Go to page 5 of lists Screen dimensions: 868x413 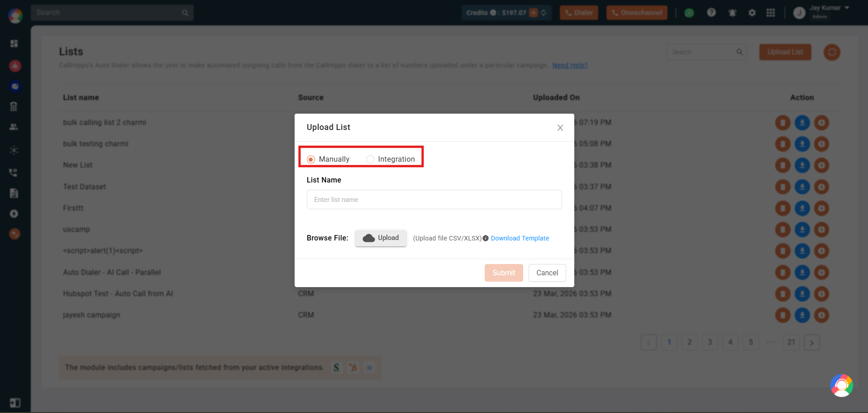point(750,342)
